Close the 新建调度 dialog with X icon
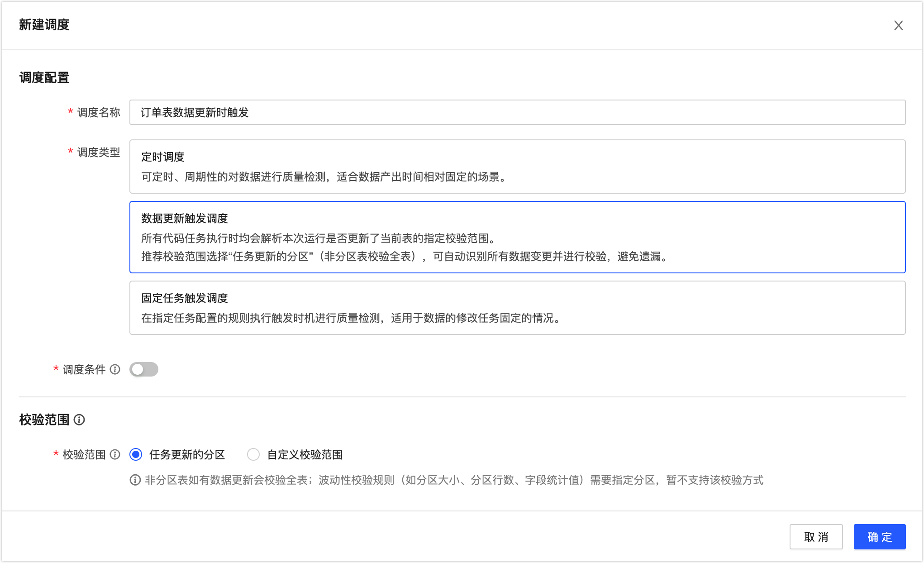 pyautogui.click(x=898, y=25)
